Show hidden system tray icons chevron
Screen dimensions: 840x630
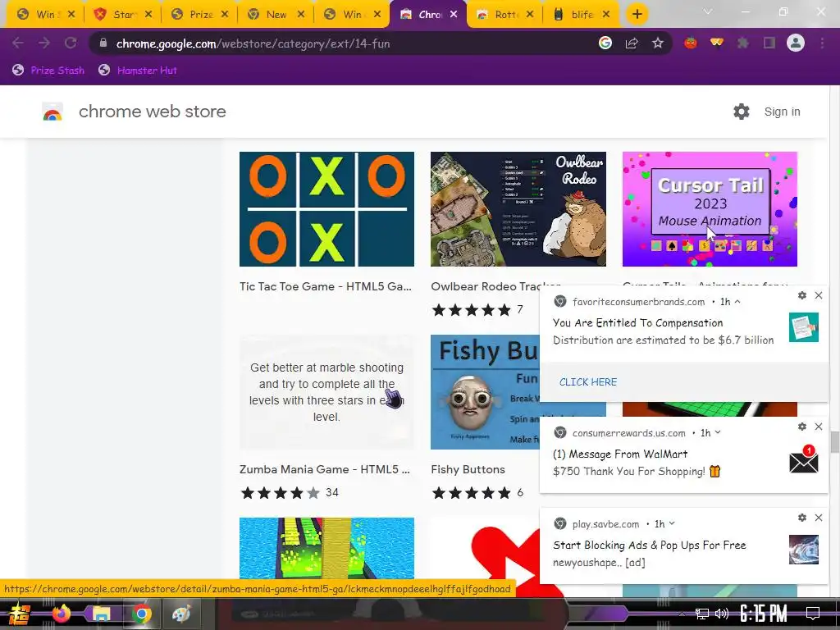pos(682,614)
